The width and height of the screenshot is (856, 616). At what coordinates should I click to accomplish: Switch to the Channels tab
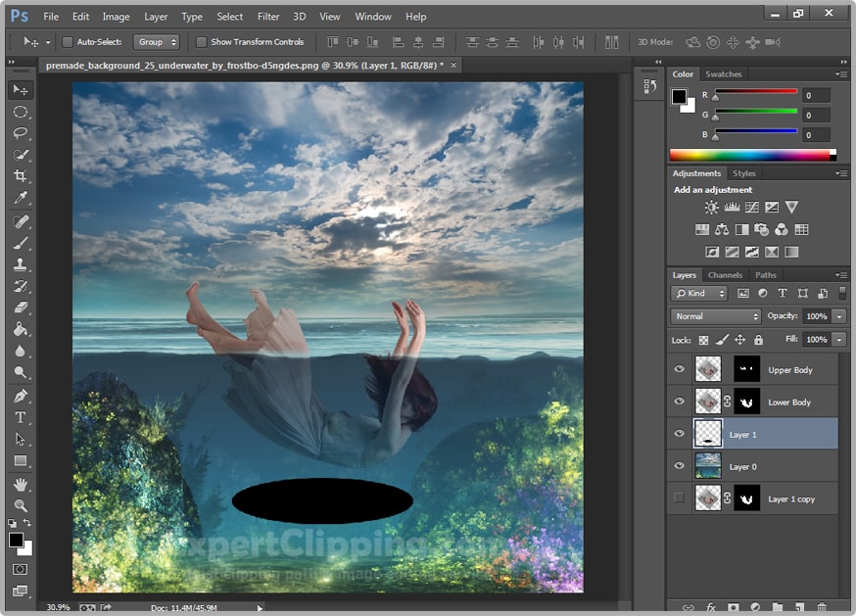tap(725, 275)
